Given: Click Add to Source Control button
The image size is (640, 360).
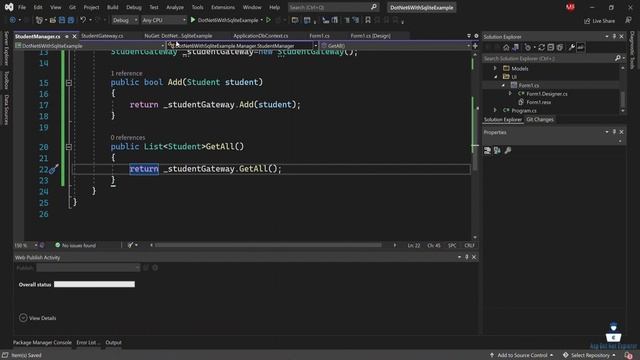Looking at the screenshot, I should [521, 355].
